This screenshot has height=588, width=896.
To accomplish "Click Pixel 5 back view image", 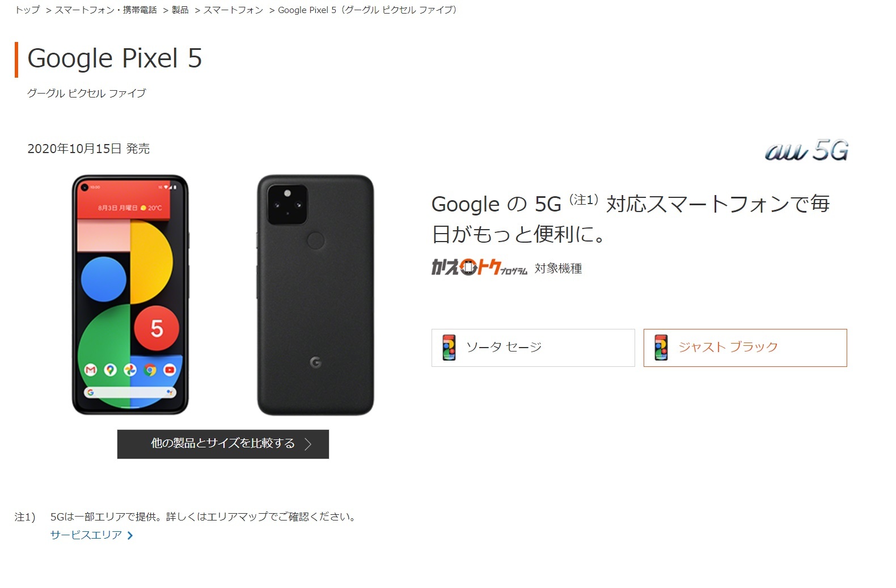I will pos(315,295).
